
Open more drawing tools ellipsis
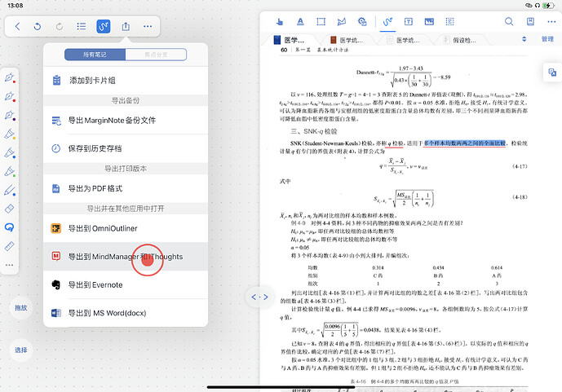[x=10, y=265]
